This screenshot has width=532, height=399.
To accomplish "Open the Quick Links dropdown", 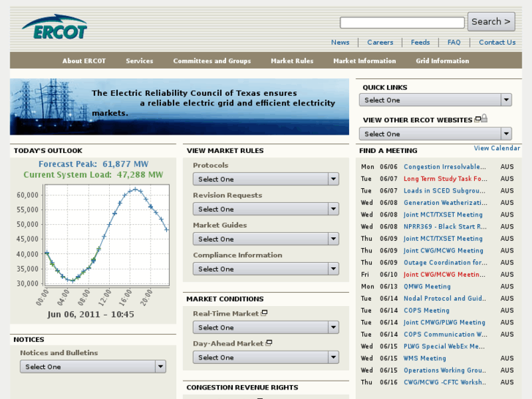I will [x=435, y=100].
